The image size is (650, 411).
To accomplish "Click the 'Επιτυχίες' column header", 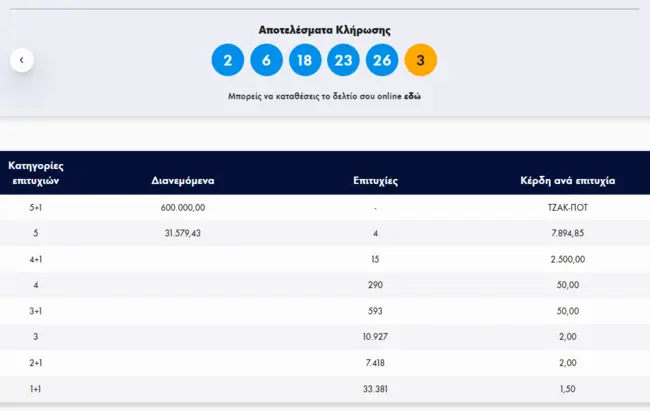I will [376, 181].
